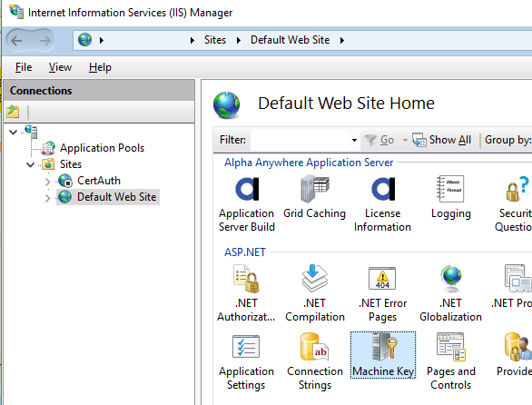Expand the CertAuth site node
This screenshot has width=532, height=405.
click(x=48, y=182)
